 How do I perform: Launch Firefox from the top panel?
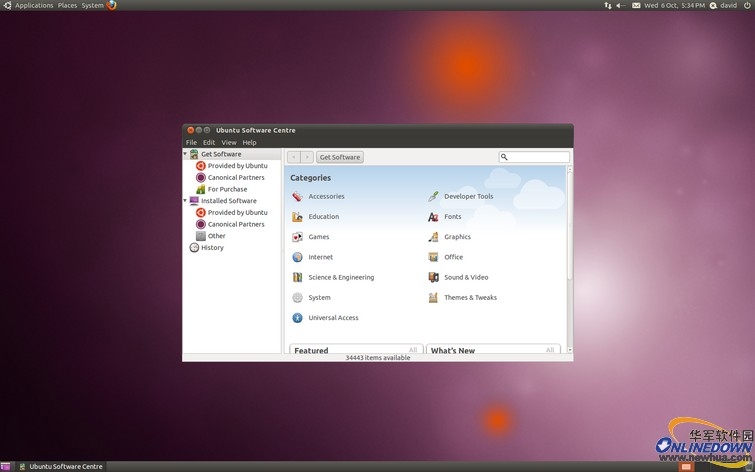pos(112,5)
